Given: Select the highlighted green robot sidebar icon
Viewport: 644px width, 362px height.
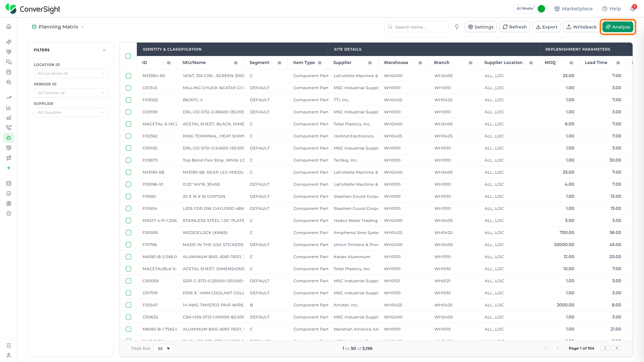Looking at the screenshot, I should 9,138.
